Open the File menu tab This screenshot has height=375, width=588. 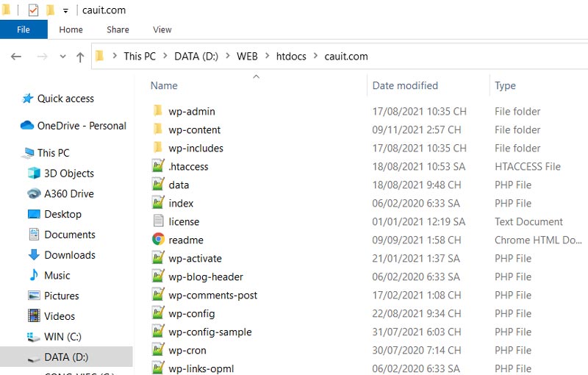click(x=24, y=29)
